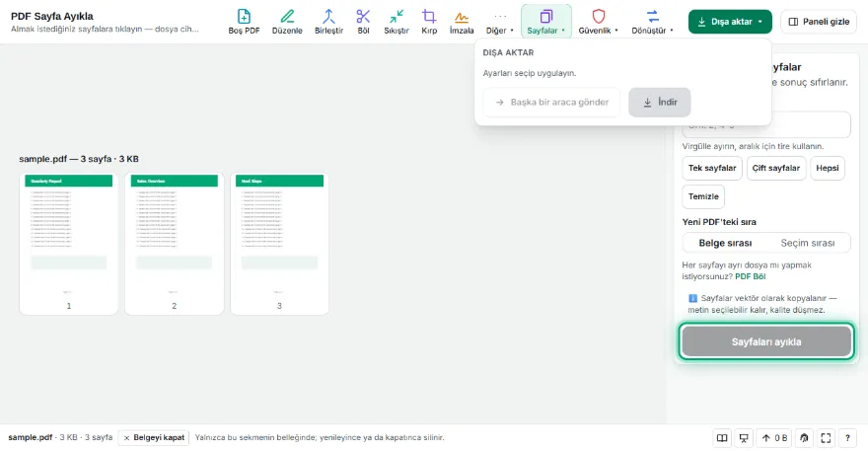Expand the Dönüştür convert menu
Screen dimensions: 868x451
(x=652, y=22)
